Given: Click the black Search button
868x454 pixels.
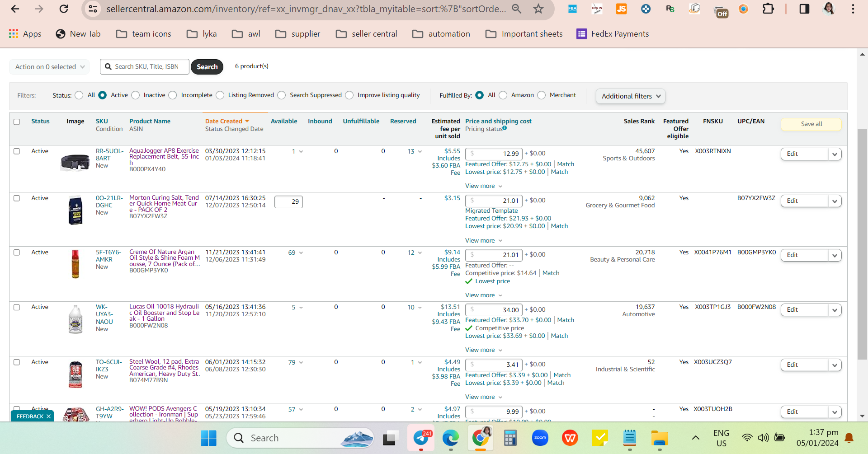Looking at the screenshot, I should click(x=207, y=67).
